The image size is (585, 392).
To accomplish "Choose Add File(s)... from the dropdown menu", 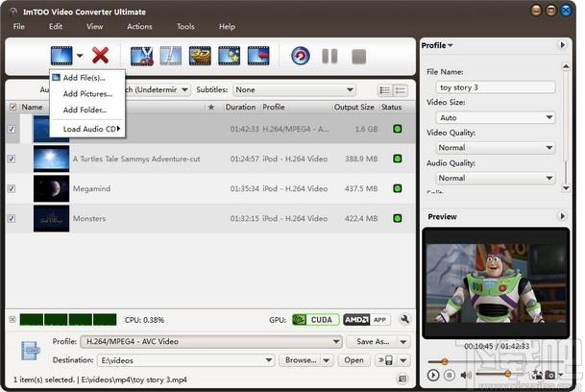I will click(x=86, y=78).
